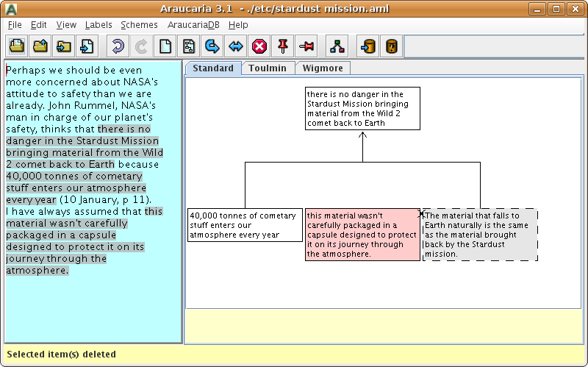The image size is (588, 367).
Task: Open the File menu
Action: (15, 25)
